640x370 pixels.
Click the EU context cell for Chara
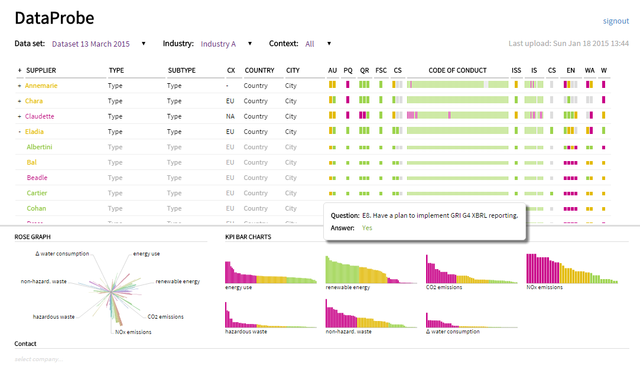coord(230,101)
